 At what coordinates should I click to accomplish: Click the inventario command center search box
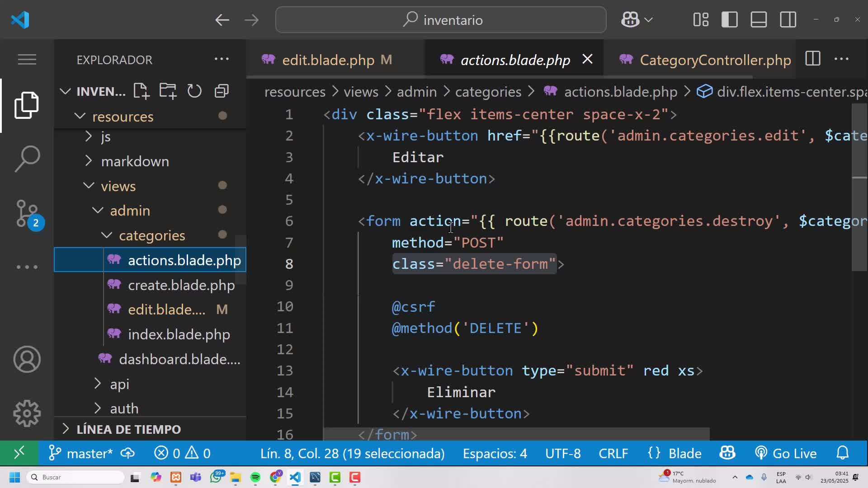pyautogui.click(x=441, y=20)
